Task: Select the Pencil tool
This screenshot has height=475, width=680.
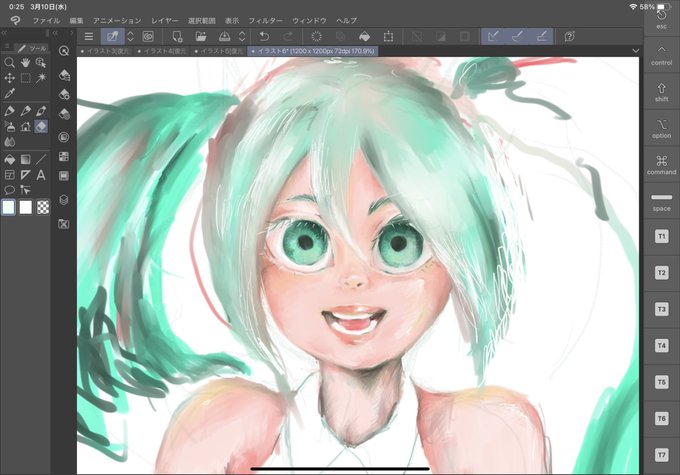Action: [x=26, y=111]
